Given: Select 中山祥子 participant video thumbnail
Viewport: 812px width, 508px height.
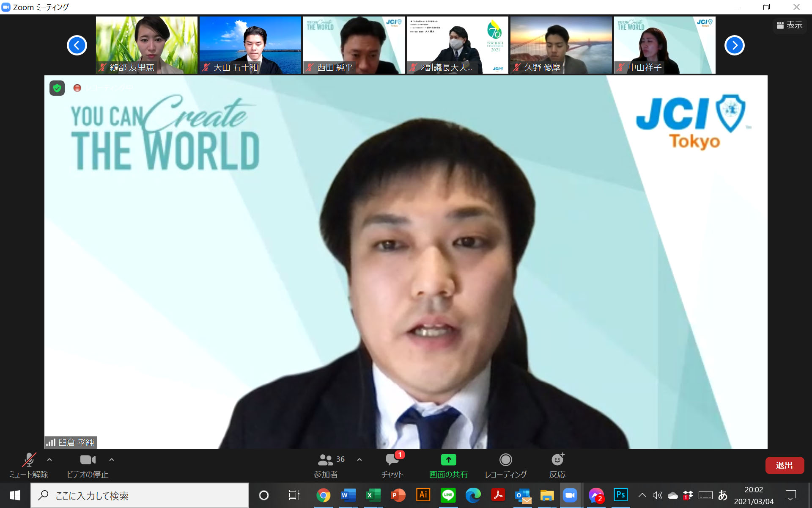Looking at the screenshot, I should (664, 45).
